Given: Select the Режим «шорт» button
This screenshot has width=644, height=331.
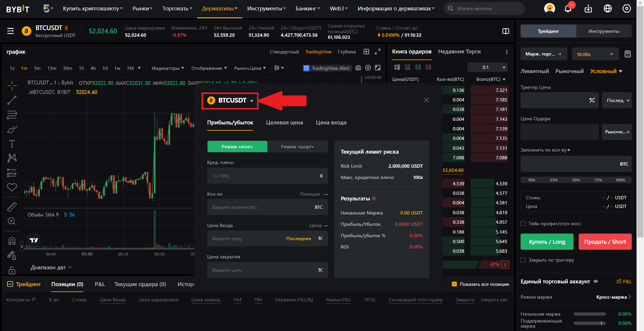Looking at the screenshot, I should (x=297, y=147).
